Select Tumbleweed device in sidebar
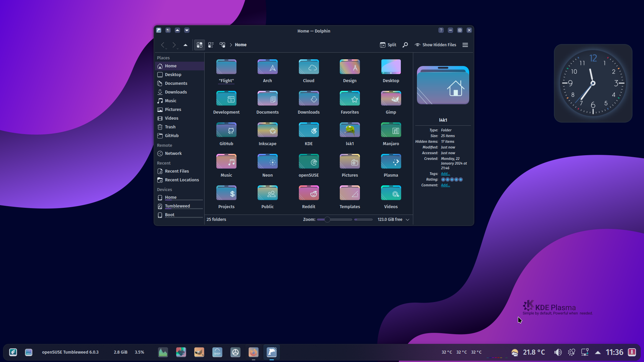 point(179,206)
